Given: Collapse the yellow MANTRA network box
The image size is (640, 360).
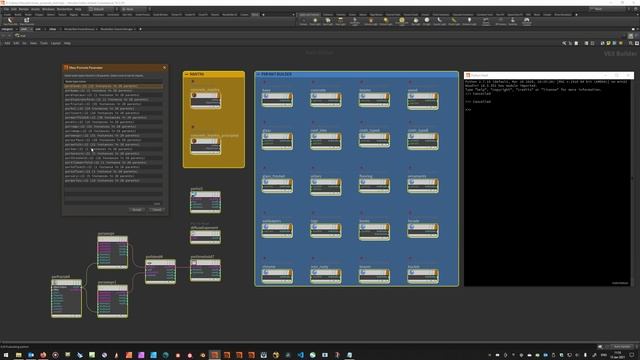Looking at the screenshot, I should pos(187,74).
